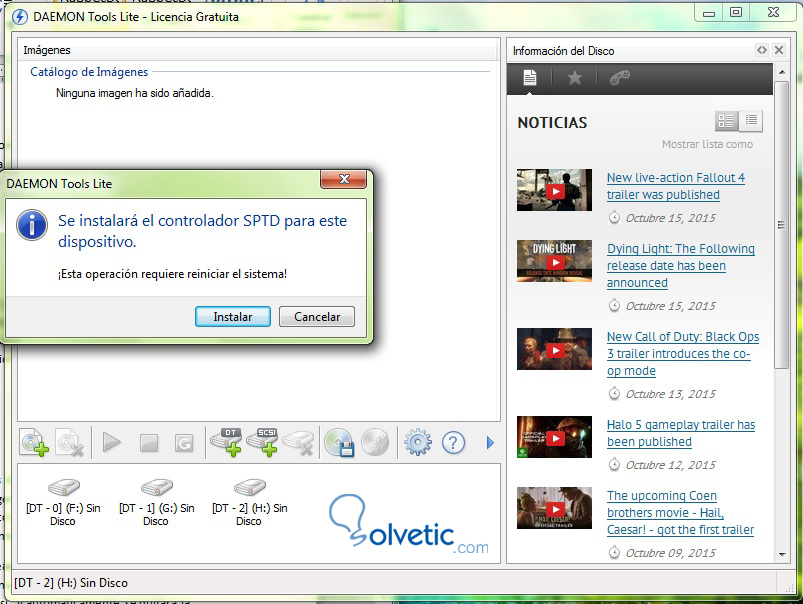The image size is (803, 604).
Task: Select virtual drive [DT - 2] (H:)
Action: (x=249, y=502)
